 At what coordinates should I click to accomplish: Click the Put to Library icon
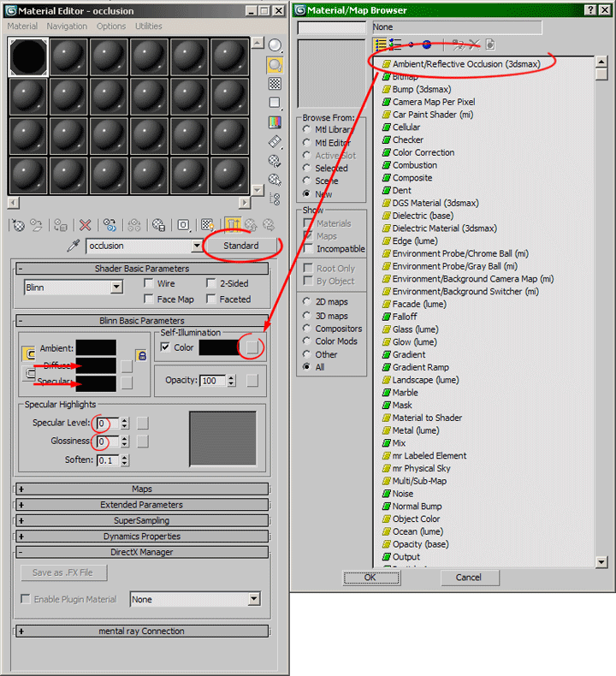(158, 225)
